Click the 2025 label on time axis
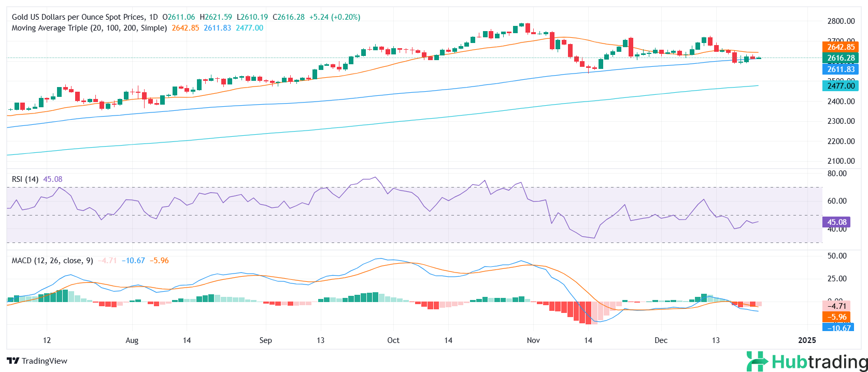This screenshot has height=372, width=868. click(807, 340)
